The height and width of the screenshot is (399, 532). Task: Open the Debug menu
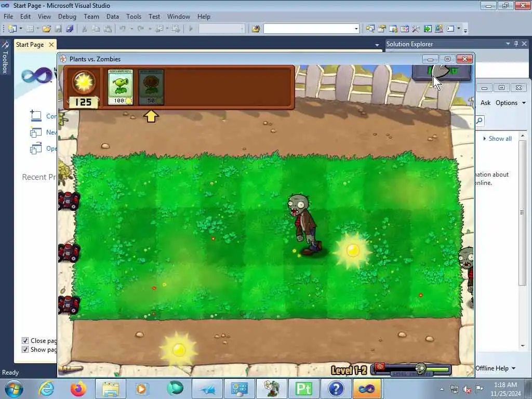click(67, 17)
